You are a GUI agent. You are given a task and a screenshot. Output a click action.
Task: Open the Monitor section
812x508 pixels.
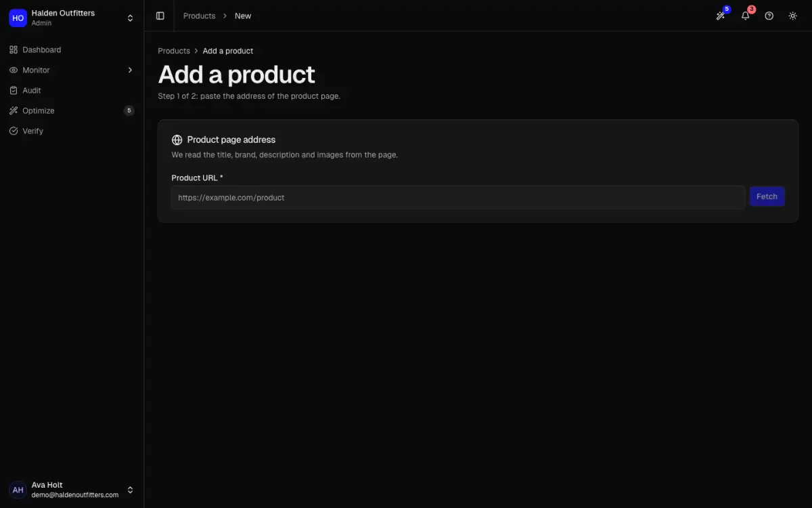[72, 70]
